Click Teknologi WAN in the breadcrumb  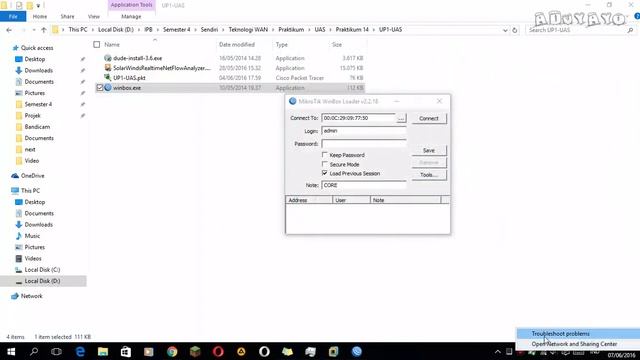[x=248, y=30]
